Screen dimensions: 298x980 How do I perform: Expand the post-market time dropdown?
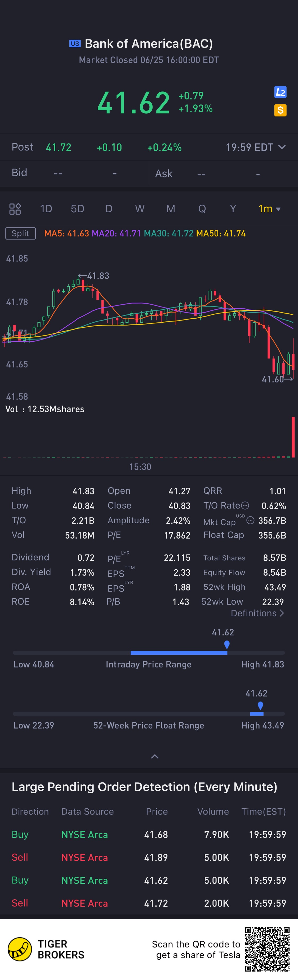coord(282,147)
